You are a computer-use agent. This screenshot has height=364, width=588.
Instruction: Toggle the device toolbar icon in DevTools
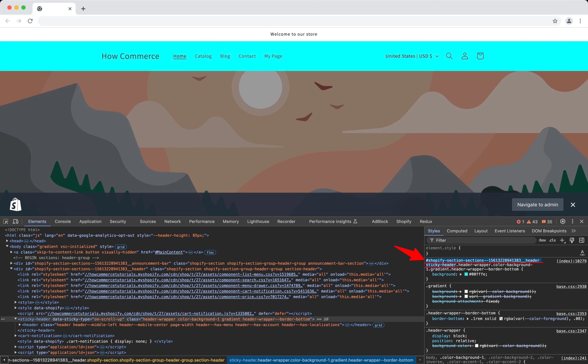pyautogui.click(x=16, y=221)
